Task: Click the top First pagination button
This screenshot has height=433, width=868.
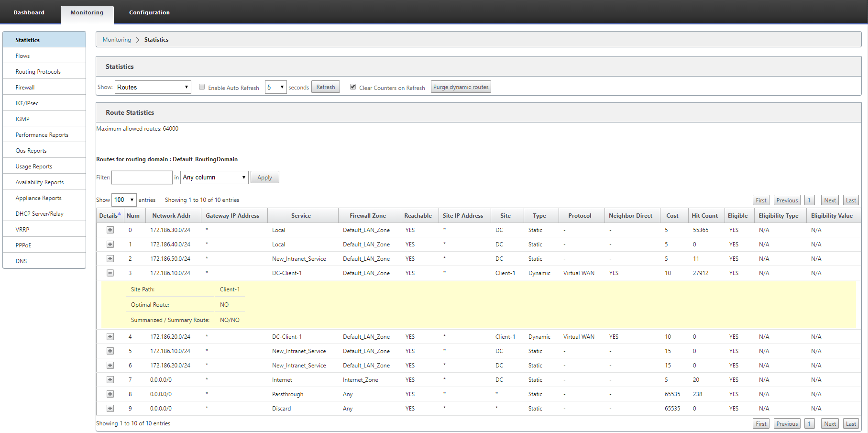Action: tap(761, 200)
